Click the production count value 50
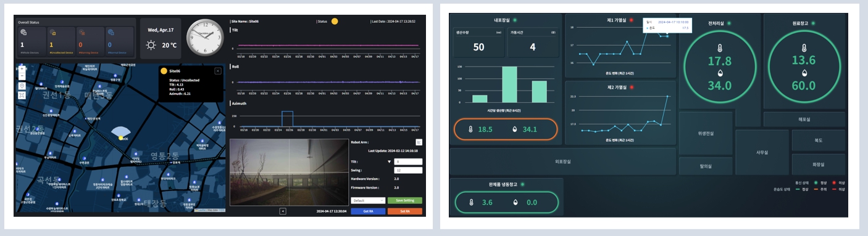The width and height of the screenshot is (868, 236). point(478,47)
